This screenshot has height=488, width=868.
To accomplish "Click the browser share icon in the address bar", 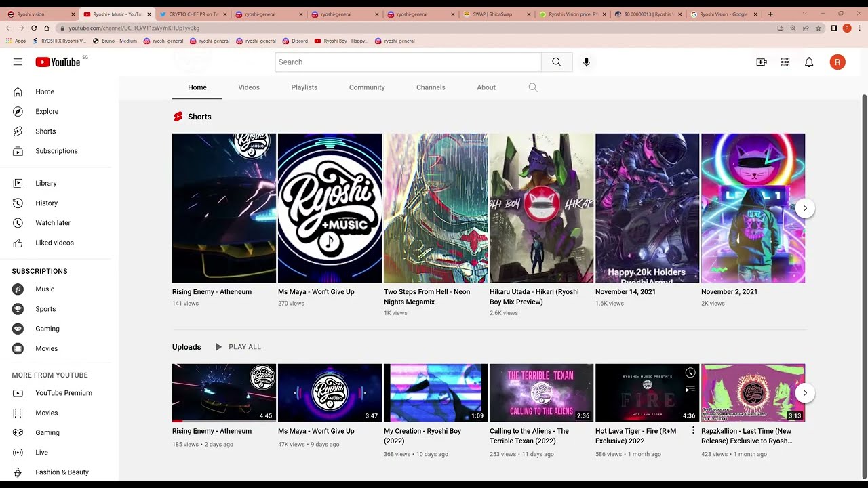I will point(806,28).
